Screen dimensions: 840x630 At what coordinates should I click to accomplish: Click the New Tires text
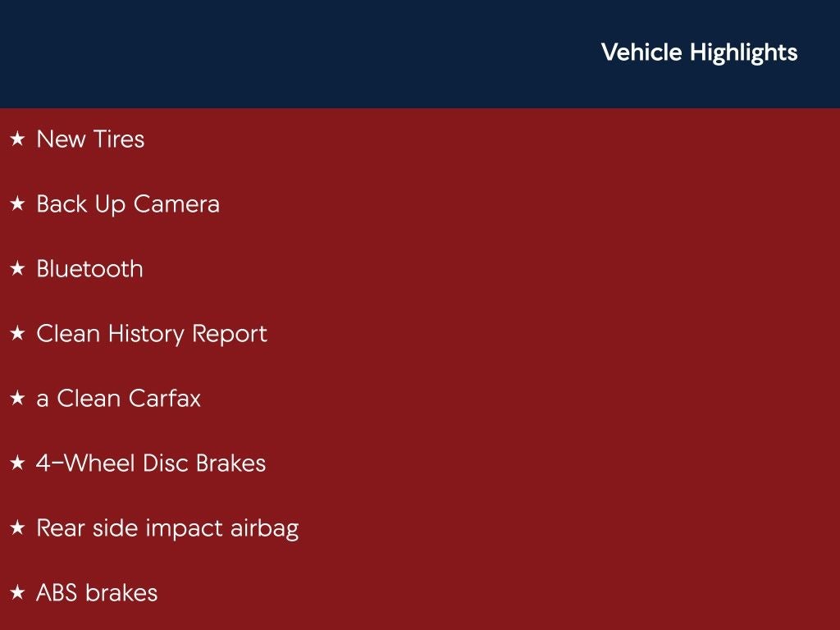coord(90,139)
